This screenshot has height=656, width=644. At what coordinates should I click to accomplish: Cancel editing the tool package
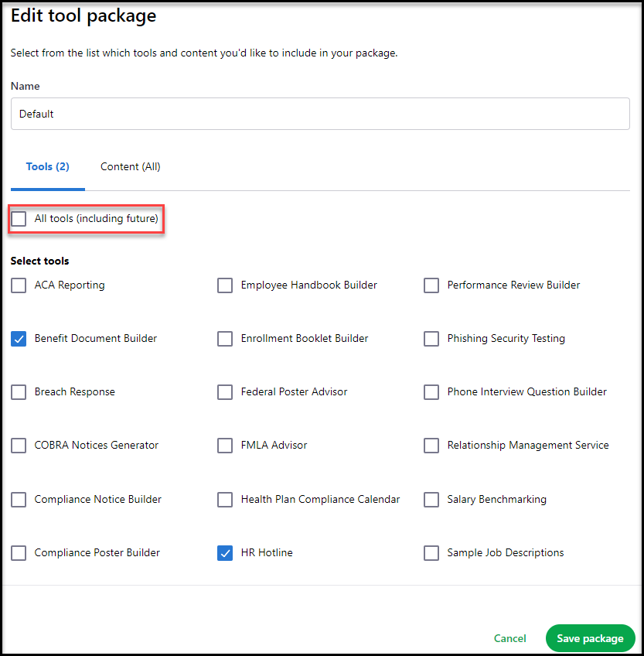tap(509, 638)
